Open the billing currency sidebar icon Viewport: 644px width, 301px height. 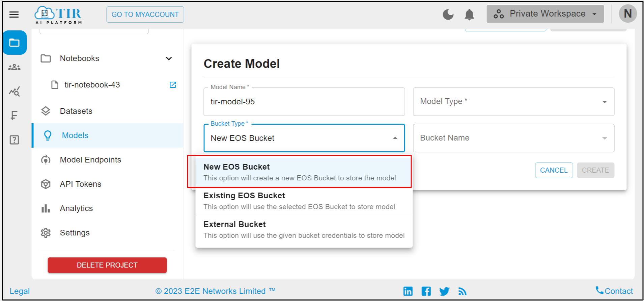(14, 116)
